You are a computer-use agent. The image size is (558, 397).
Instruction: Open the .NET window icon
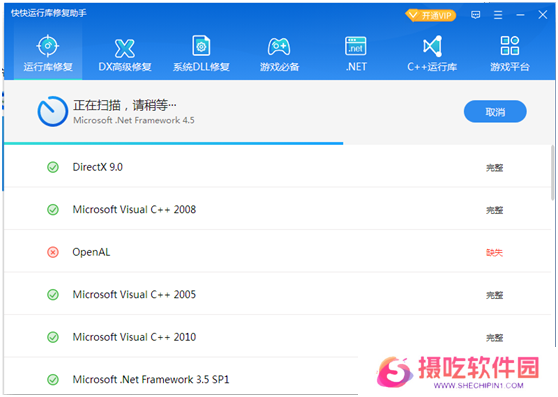pos(356,46)
